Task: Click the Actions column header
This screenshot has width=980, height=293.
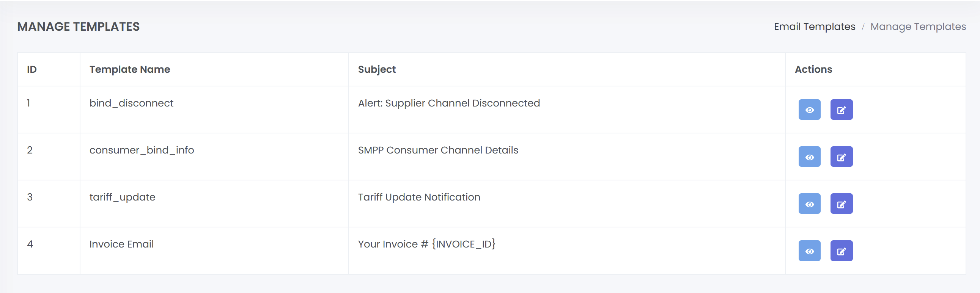Action: [x=813, y=69]
